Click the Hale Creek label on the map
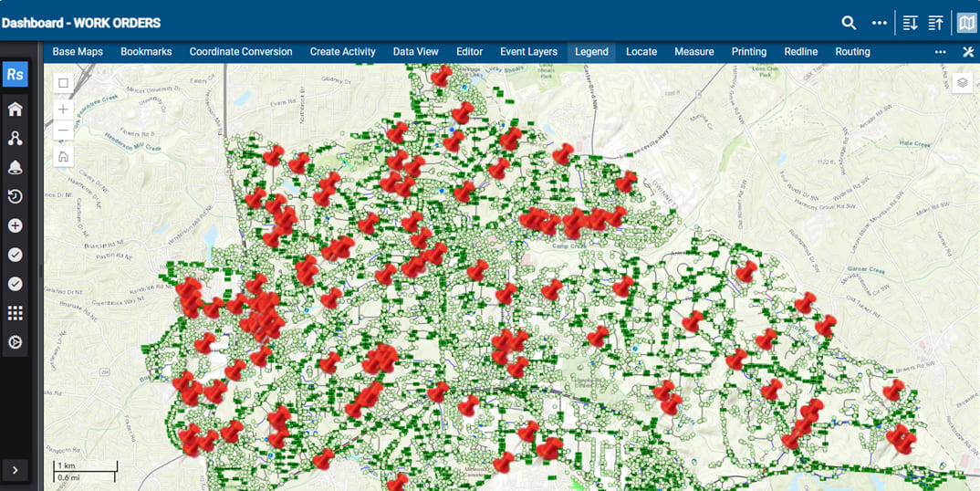 tap(914, 143)
